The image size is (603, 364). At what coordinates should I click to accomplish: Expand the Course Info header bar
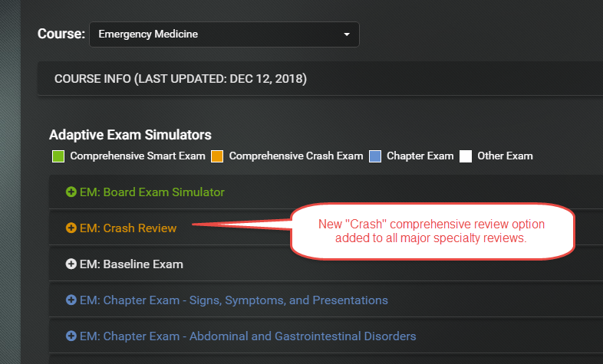click(320, 78)
